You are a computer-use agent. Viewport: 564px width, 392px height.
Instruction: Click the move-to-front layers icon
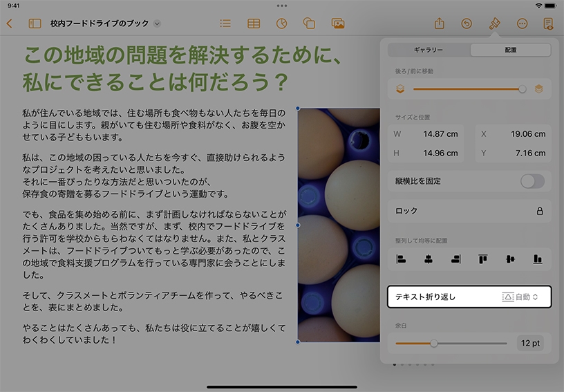click(x=538, y=88)
